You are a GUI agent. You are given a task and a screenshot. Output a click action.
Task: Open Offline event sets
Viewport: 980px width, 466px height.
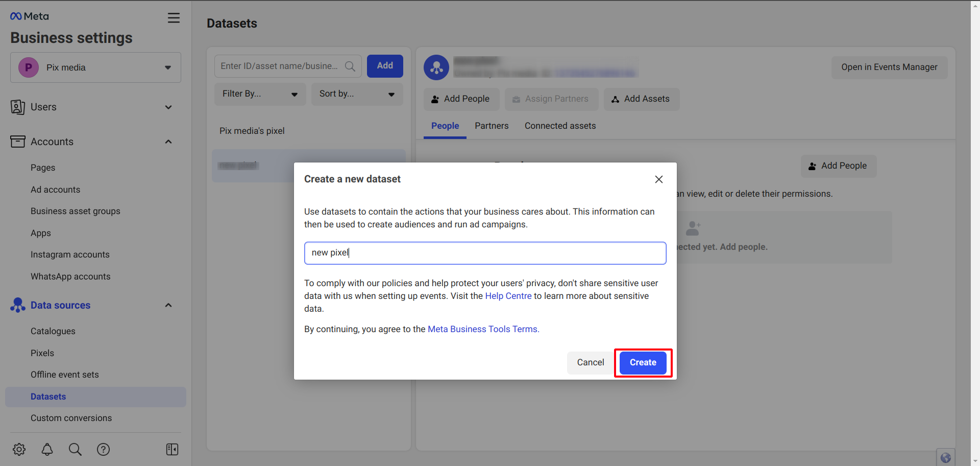pos(65,375)
